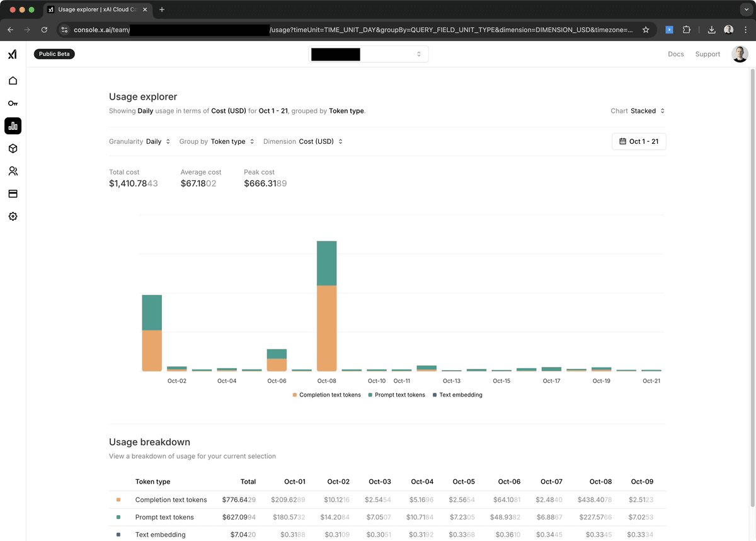Open the Chart Stacked selector

[643, 110]
